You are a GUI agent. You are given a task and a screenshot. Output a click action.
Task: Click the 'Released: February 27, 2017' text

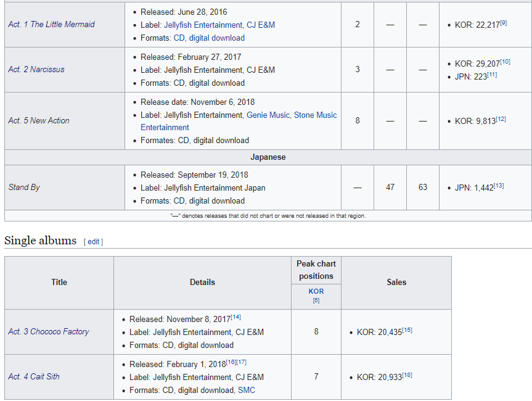point(191,57)
